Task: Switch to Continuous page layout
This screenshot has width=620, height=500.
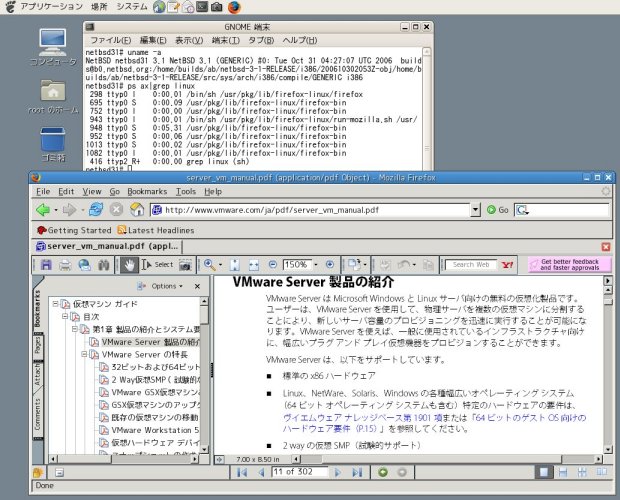Action: [x=563, y=472]
